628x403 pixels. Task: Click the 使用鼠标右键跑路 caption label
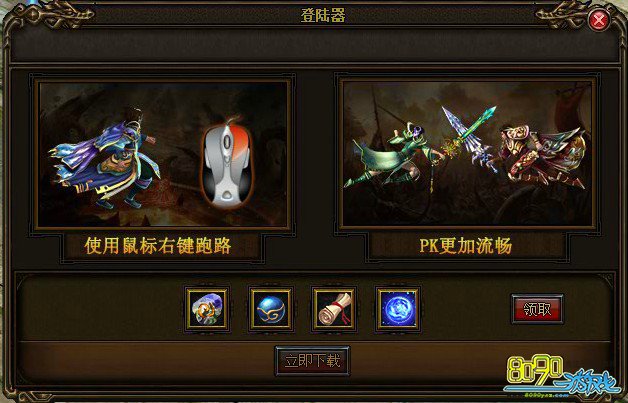(x=158, y=246)
